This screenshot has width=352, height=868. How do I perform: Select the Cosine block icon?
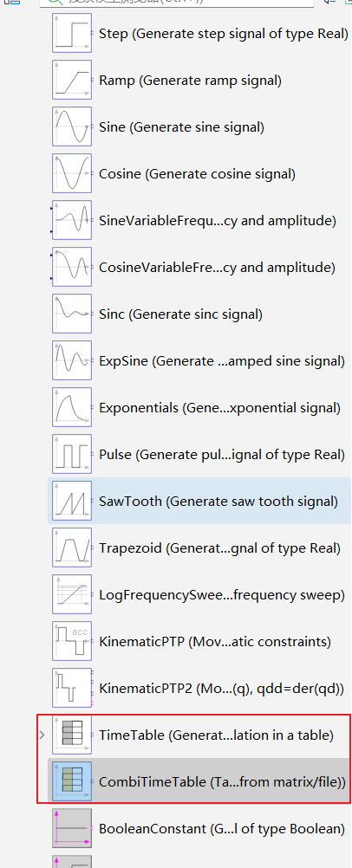point(72,174)
